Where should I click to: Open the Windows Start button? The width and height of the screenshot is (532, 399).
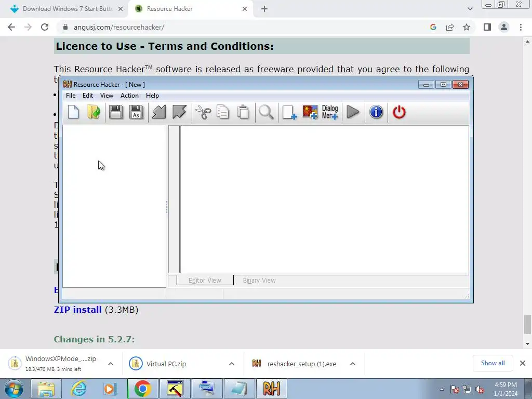pyautogui.click(x=14, y=389)
